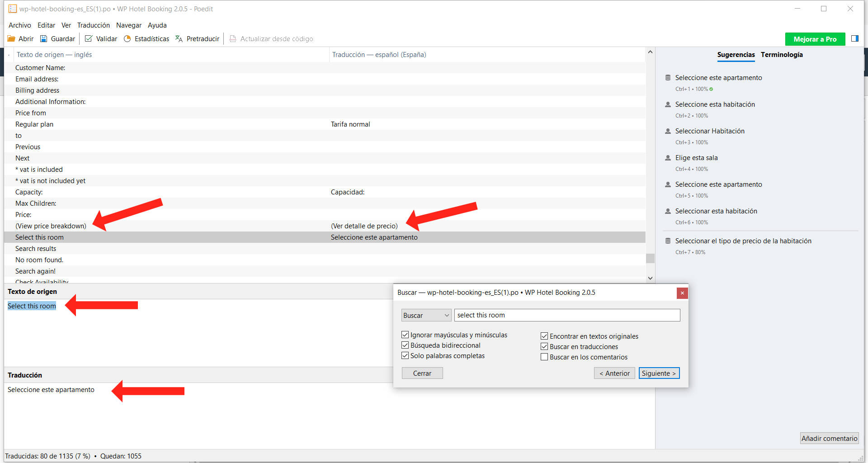Sort by Traducción — español (España) column header

pos(487,55)
